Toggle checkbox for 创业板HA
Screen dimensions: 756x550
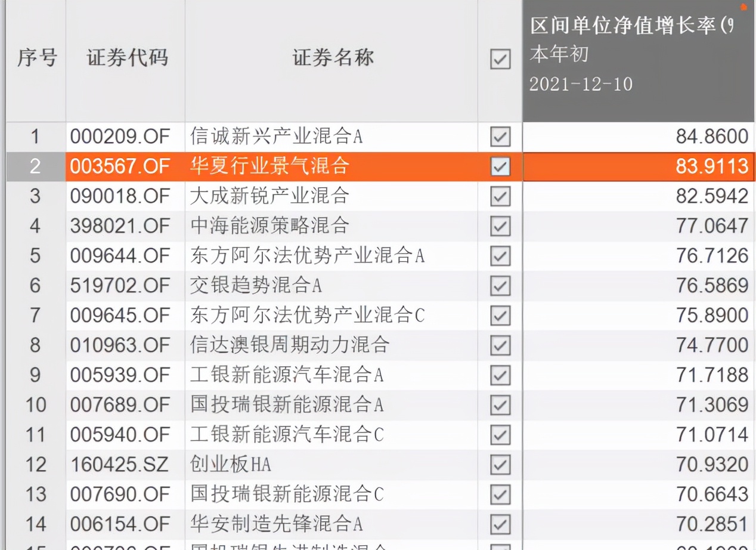(x=500, y=465)
